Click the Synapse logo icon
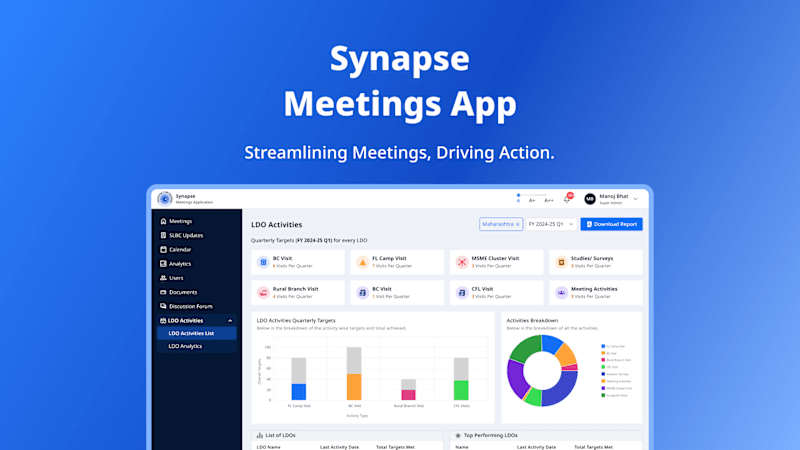800x450 pixels. point(165,198)
